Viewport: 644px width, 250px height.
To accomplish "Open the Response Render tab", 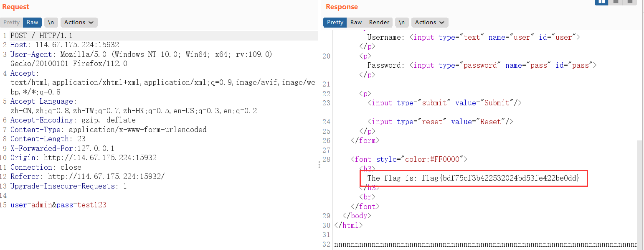I will (x=379, y=23).
